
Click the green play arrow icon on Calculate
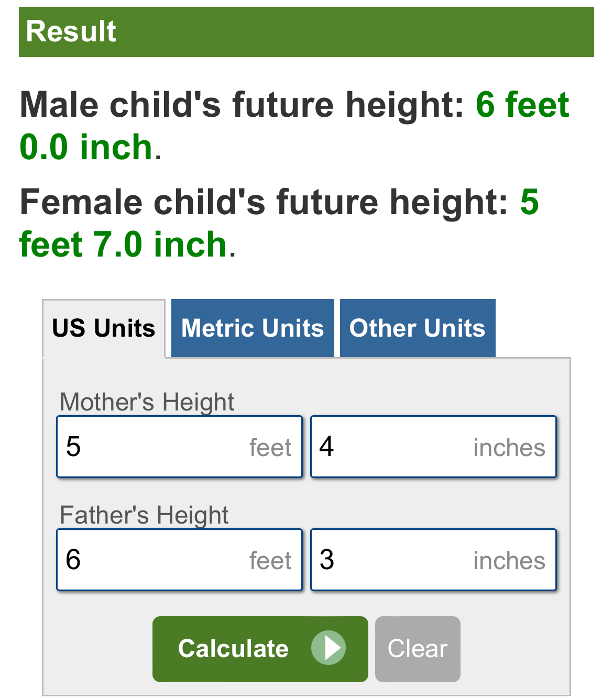click(x=329, y=648)
